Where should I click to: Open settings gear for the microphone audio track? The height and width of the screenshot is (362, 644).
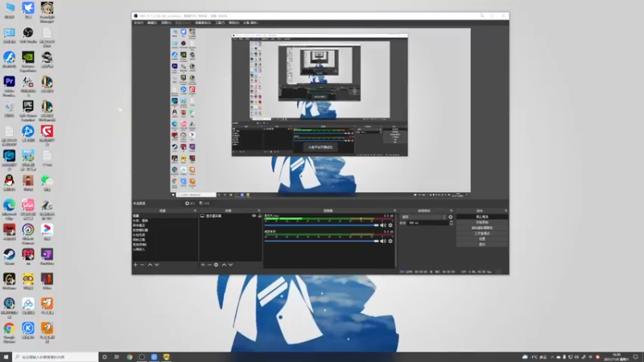[x=390, y=225]
